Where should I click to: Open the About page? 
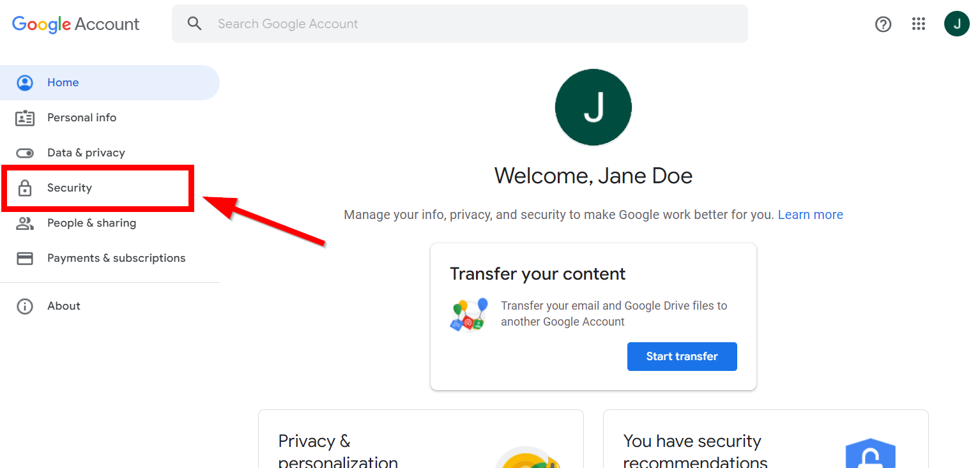(x=110, y=306)
